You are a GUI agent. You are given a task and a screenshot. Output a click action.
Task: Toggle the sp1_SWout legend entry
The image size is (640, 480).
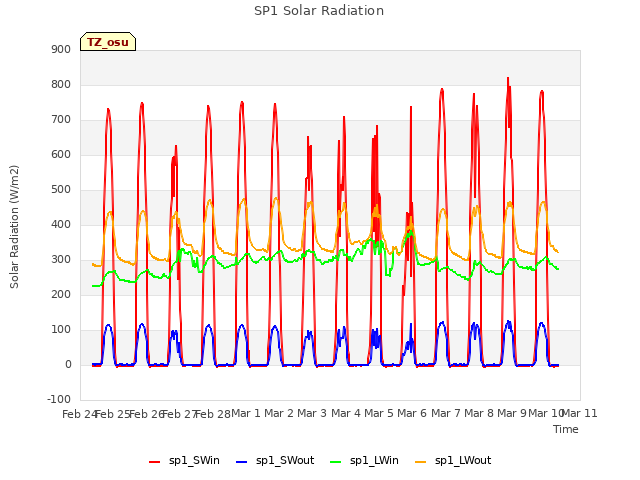point(275,461)
